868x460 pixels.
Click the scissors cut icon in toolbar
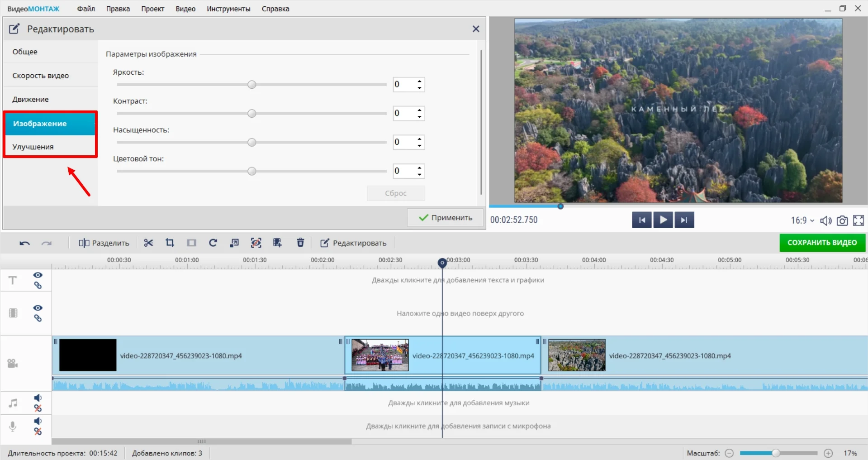pyautogui.click(x=148, y=243)
